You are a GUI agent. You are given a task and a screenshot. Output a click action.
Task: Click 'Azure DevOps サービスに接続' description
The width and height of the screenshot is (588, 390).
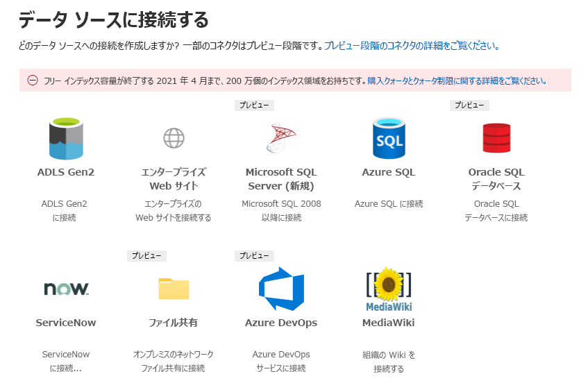281,362
